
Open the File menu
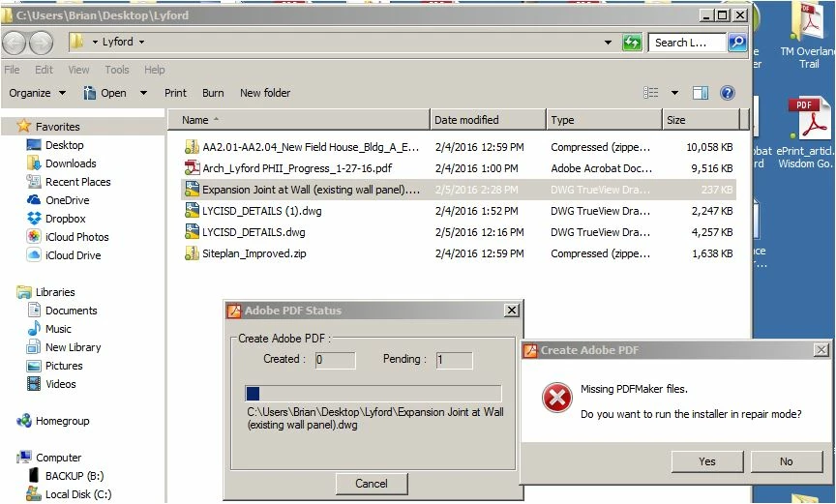click(12, 70)
